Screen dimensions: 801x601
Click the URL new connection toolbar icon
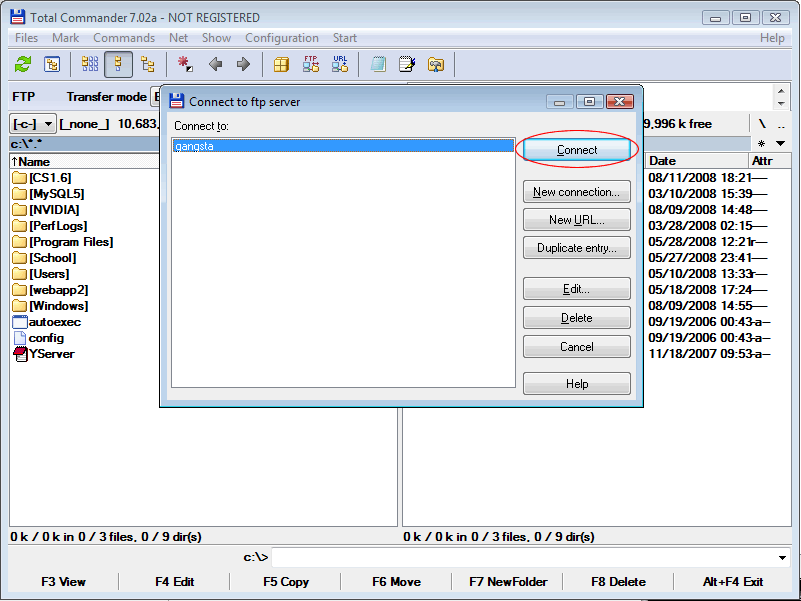tap(340, 64)
